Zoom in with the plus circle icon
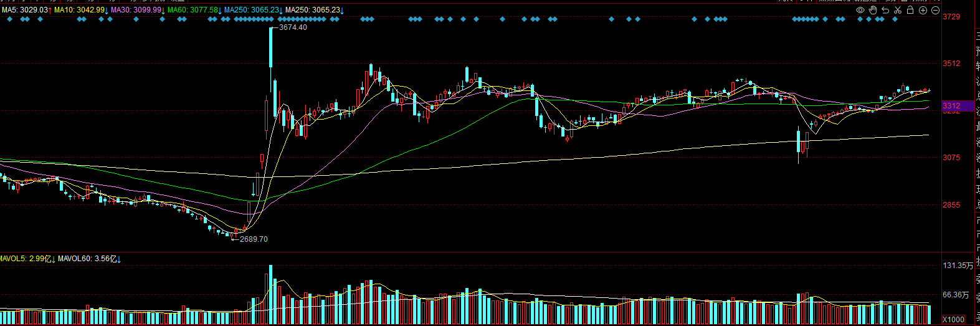Screen dimensions: 980x326 [x=923, y=11]
